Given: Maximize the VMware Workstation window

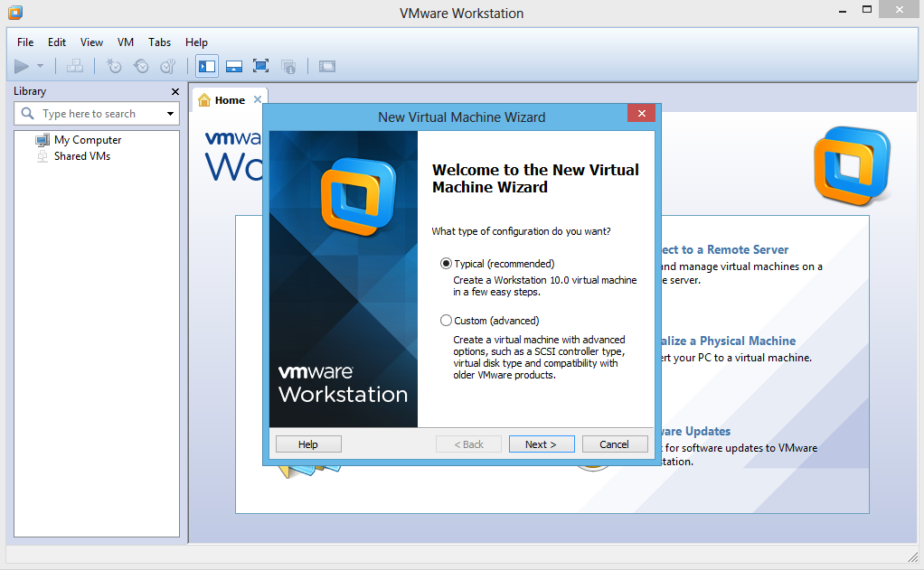Looking at the screenshot, I should point(867,9).
